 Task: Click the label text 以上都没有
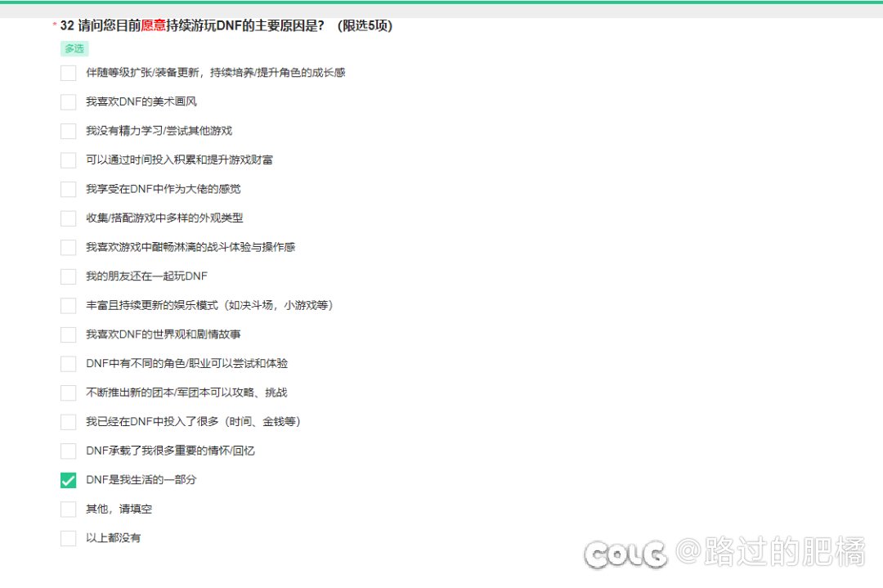113,538
